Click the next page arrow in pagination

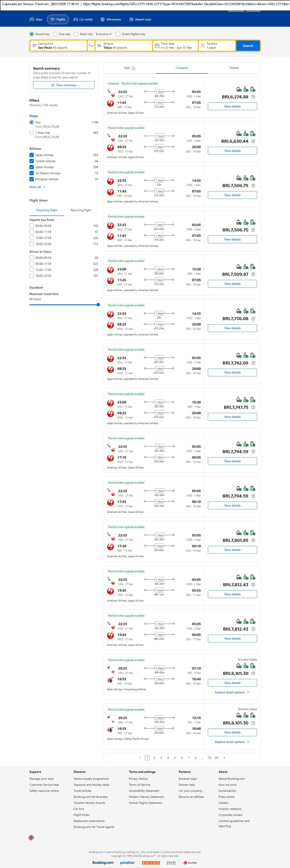point(224,758)
